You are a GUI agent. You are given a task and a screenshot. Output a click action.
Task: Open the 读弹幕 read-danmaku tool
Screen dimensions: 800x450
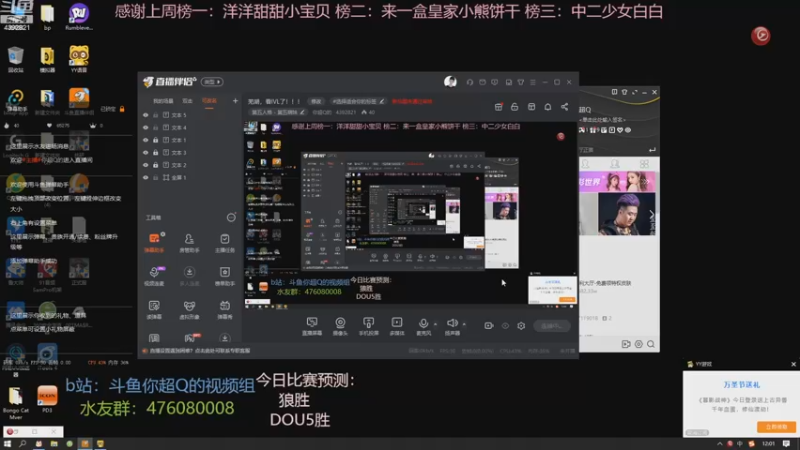point(154,309)
